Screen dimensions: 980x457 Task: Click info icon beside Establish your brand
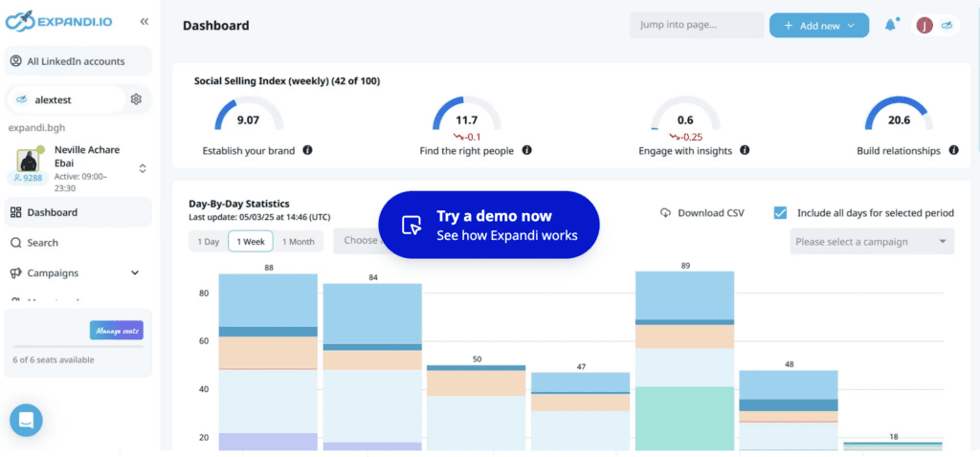[307, 150]
